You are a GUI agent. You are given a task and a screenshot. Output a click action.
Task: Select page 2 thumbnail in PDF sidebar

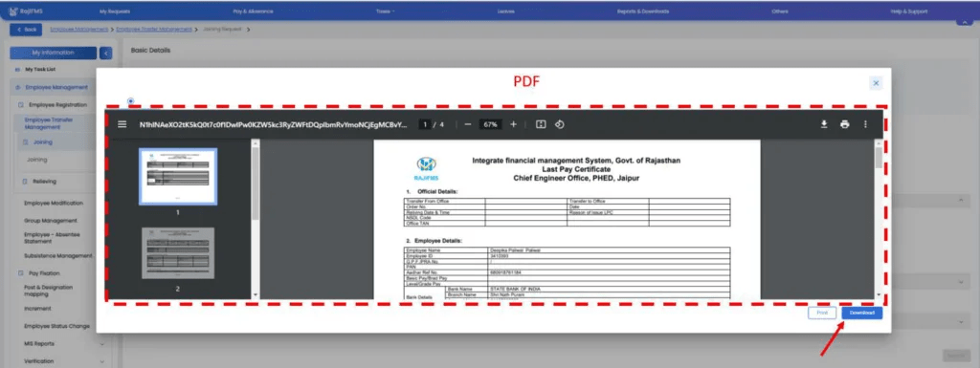click(177, 252)
